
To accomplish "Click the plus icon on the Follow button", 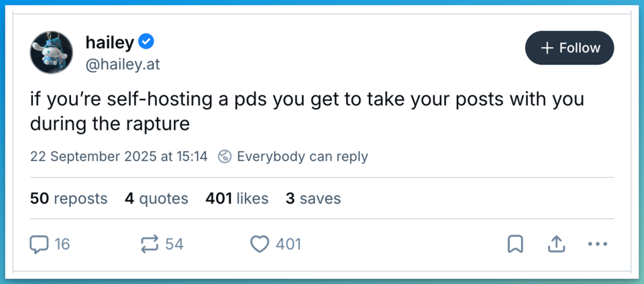I will click(547, 48).
